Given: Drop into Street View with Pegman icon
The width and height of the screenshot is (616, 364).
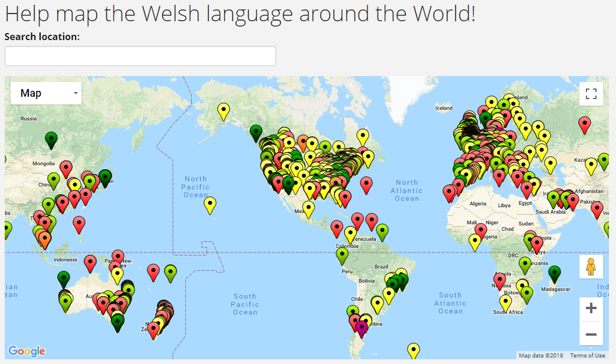Looking at the screenshot, I should 591,267.
